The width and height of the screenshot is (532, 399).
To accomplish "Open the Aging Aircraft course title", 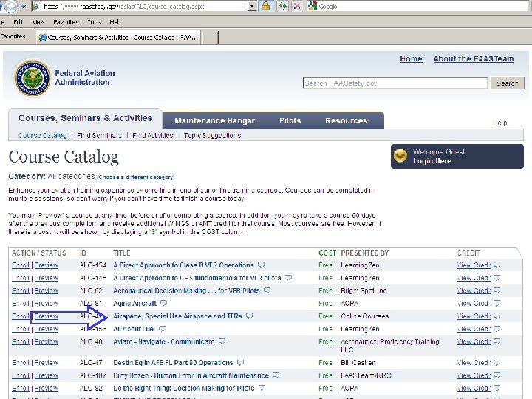I will [134, 304].
